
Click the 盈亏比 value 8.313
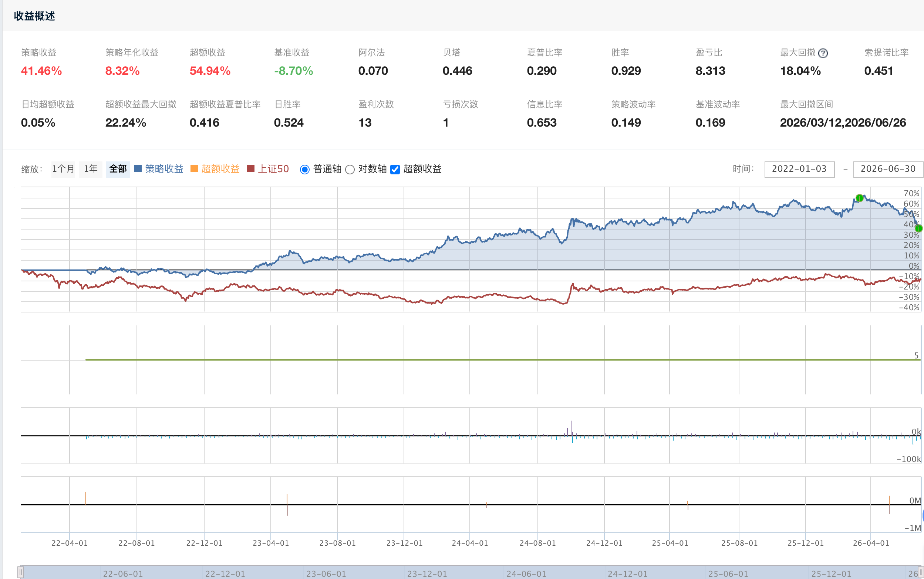(x=711, y=71)
